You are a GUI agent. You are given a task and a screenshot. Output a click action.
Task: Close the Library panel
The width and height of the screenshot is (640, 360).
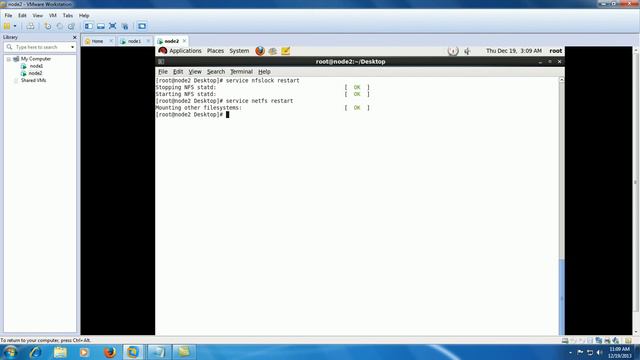coord(74,37)
